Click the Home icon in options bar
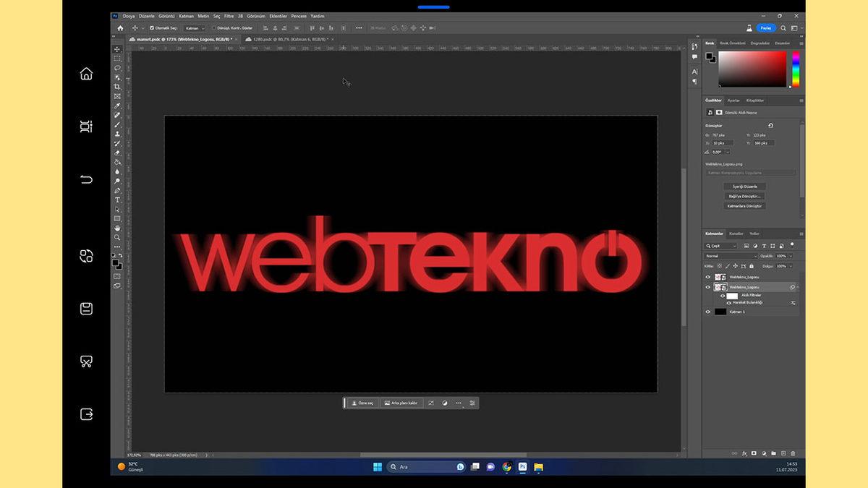Image resolution: width=868 pixels, height=488 pixels. coord(121,28)
